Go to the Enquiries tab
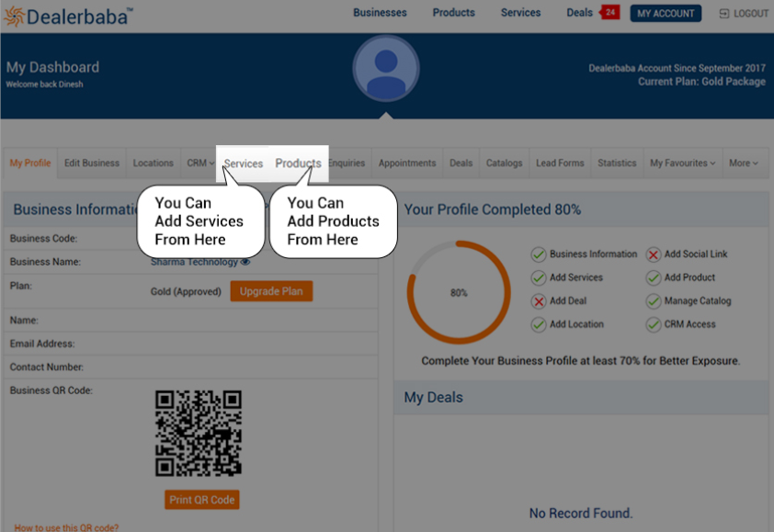 click(347, 163)
